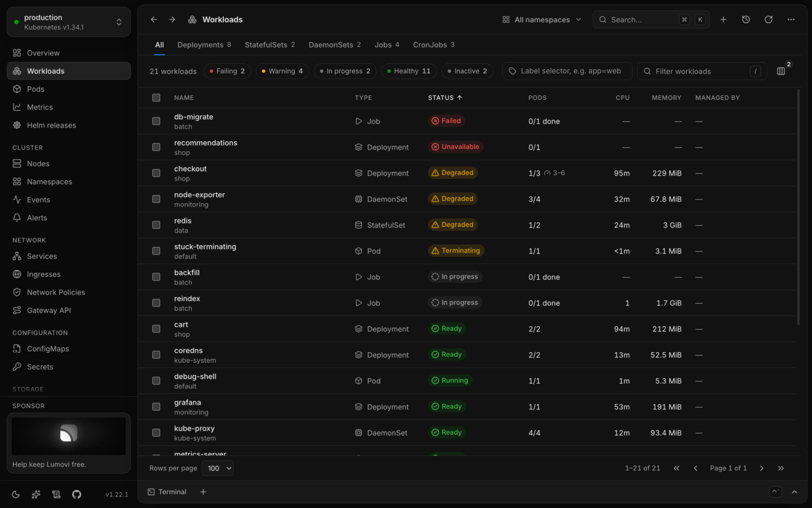Go to the last page
The width and height of the screenshot is (812, 508).
[x=781, y=468]
